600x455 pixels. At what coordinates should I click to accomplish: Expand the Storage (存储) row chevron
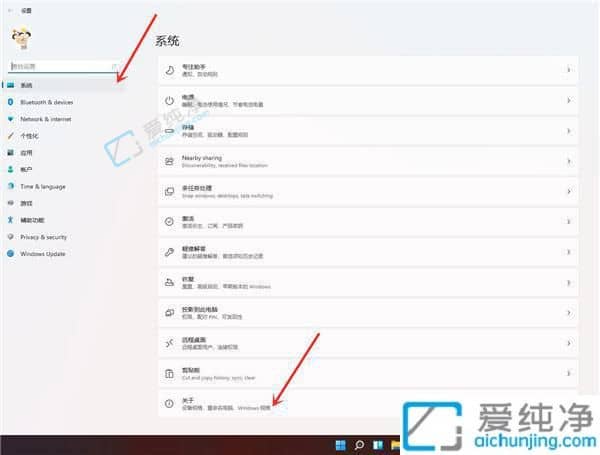point(569,131)
